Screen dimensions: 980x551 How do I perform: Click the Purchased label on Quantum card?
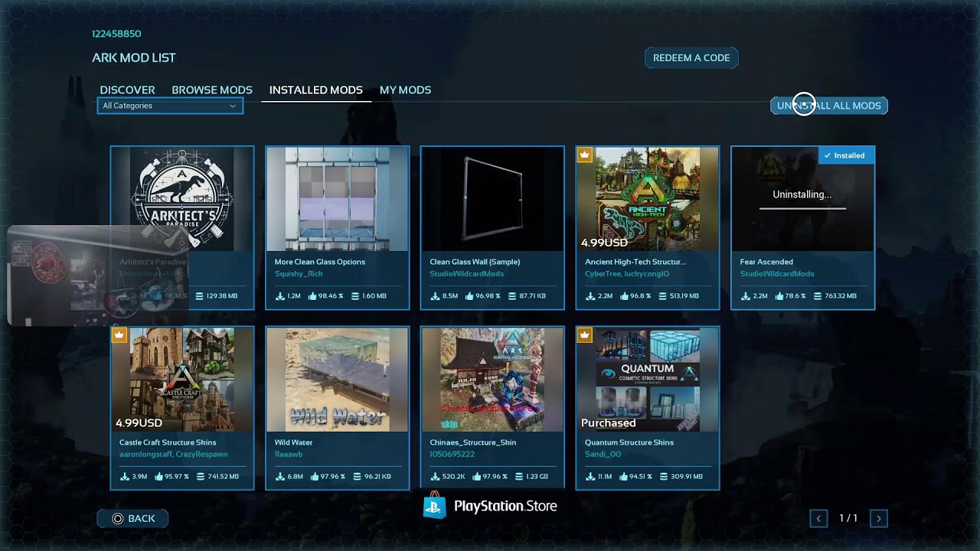(609, 423)
